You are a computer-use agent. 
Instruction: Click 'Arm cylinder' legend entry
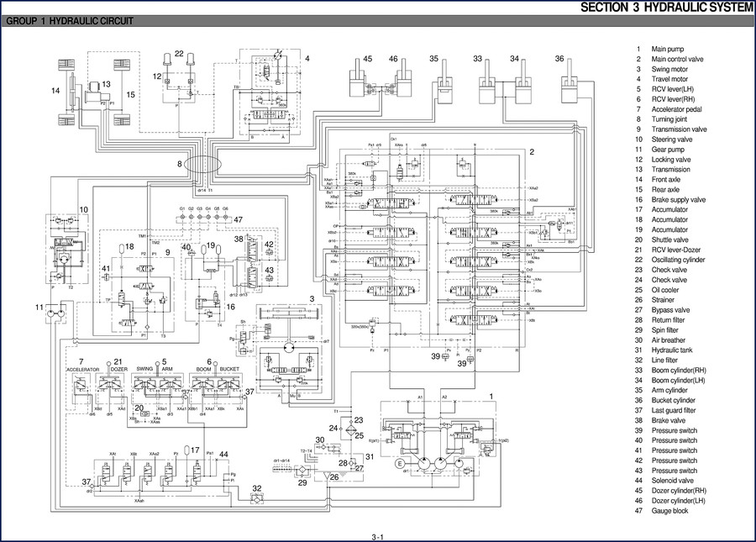[x=669, y=390]
